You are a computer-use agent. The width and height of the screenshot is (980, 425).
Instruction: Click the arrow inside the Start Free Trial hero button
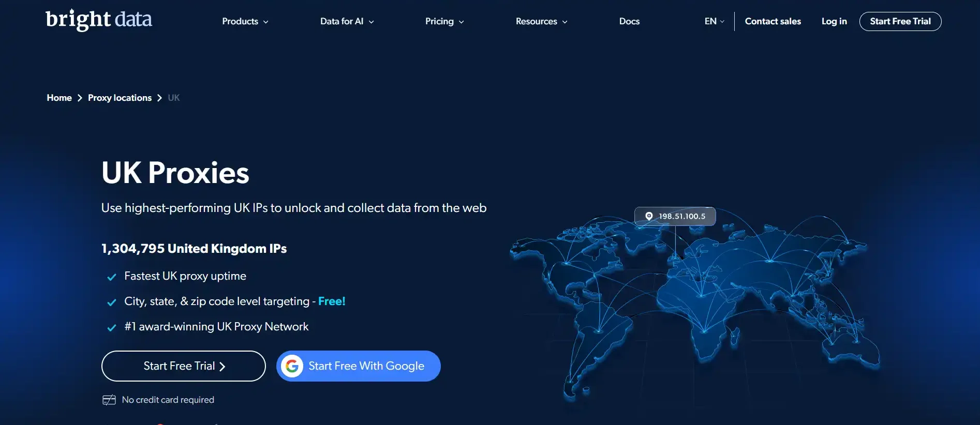pyautogui.click(x=222, y=367)
